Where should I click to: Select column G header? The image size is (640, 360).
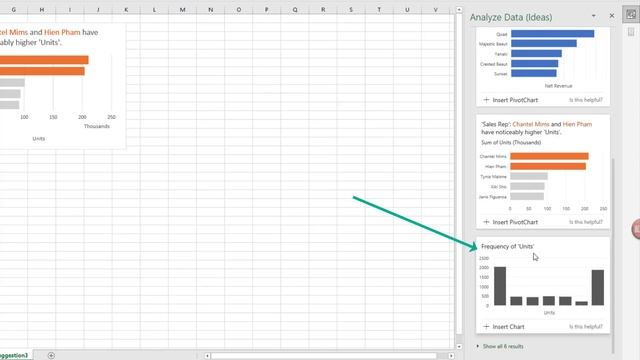click(x=13, y=9)
